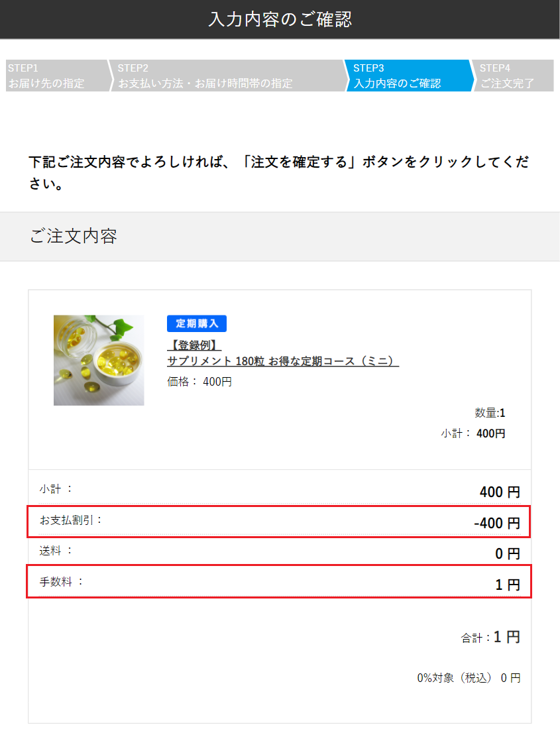This screenshot has width=560, height=735.
Task: Click the supplement product thumbnail image
Action: click(x=99, y=360)
